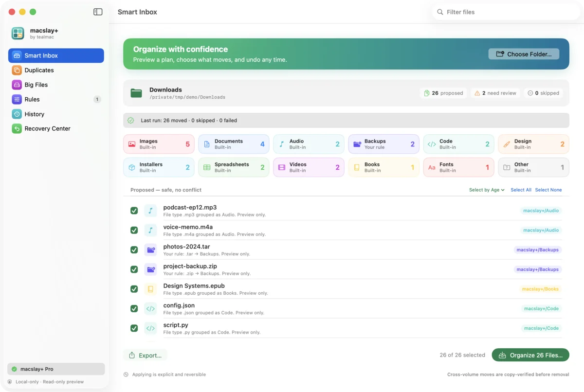This screenshot has width=584, height=392.
Task: Open the Select by Age dropdown
Action: (487, 190)
